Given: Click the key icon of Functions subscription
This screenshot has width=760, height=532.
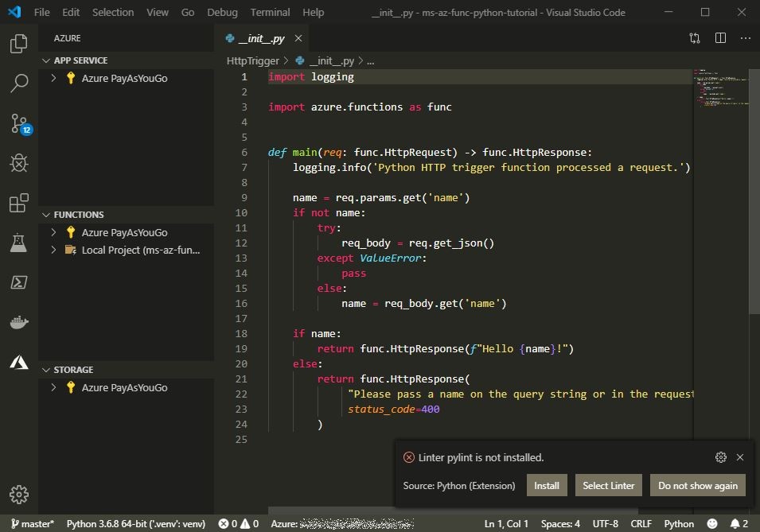Looking at the screenshot, I should pos(71,232).
